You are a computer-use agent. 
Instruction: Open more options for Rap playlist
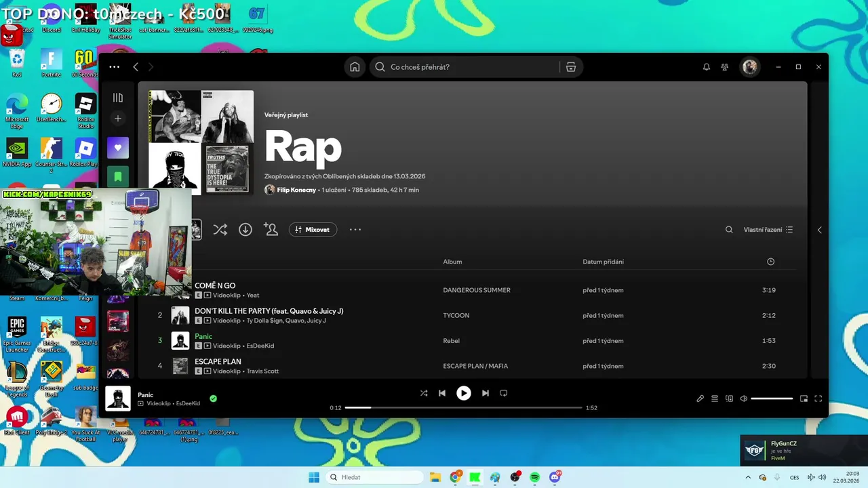point(355,230)
